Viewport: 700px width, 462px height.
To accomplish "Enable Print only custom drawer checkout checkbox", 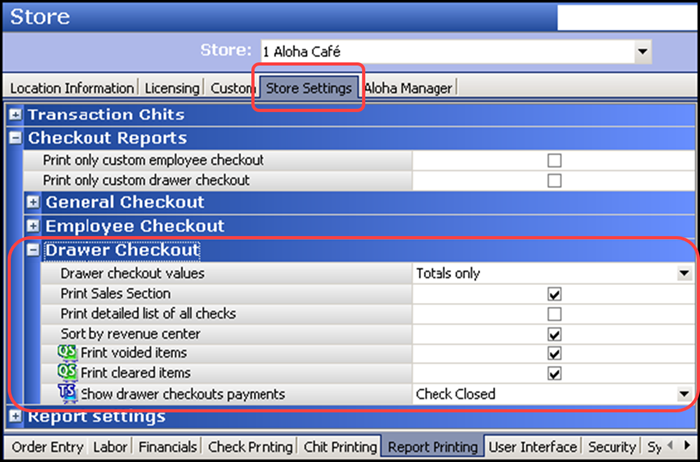I will point(554,180).
